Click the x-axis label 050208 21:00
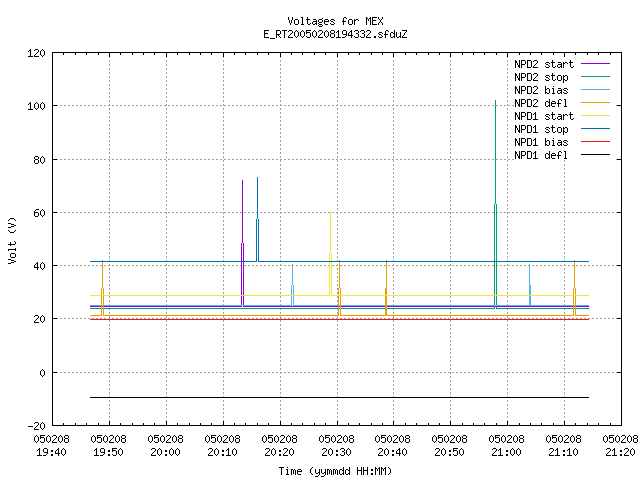This screenshot has width=640, height=480. tap(507, 445)
